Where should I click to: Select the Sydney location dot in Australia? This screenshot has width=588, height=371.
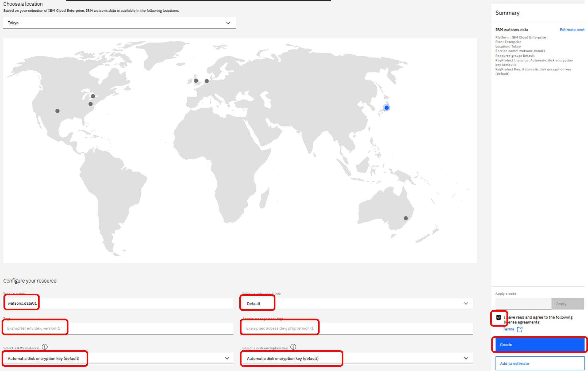[406, 218]
